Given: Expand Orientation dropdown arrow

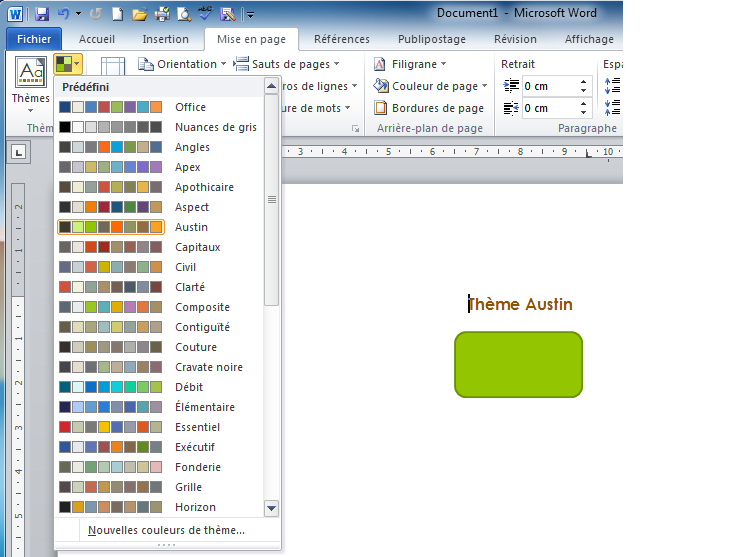Looking at the screenshot, I should (x=223, y=64).
